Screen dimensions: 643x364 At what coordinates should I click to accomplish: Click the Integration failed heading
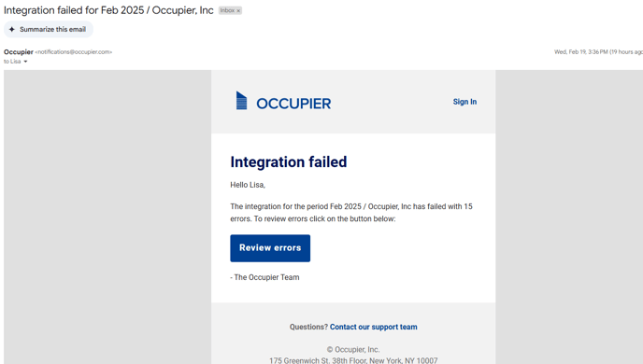pos(288,161)
